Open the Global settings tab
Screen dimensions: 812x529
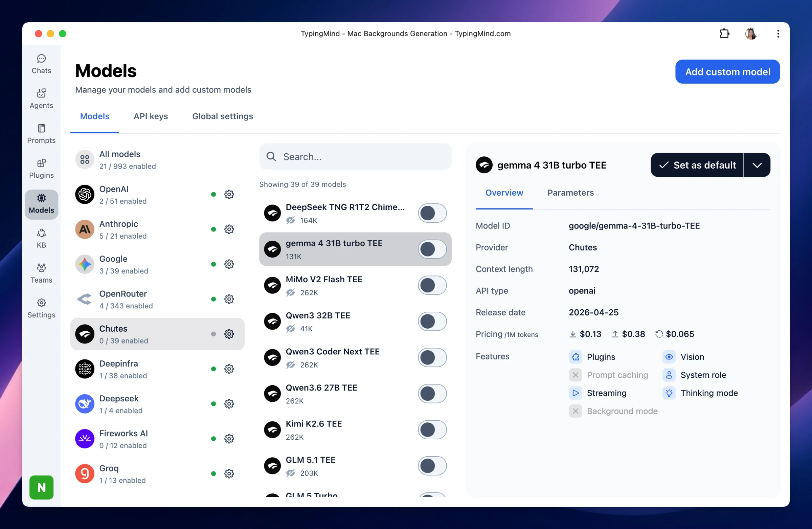pyautogui.click(x=222, y=116)
